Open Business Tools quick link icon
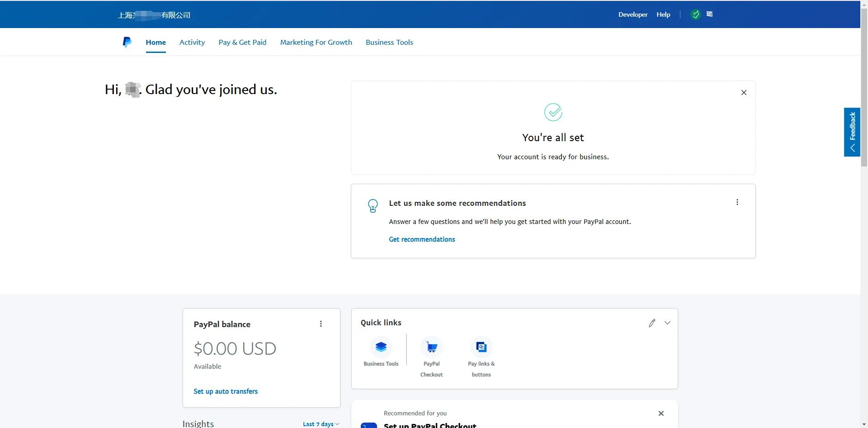 [381, 347]
